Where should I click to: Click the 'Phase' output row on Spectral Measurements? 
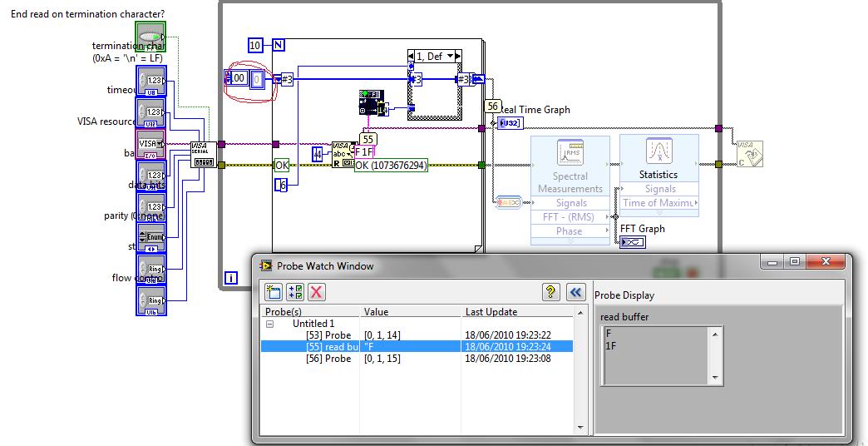[x=570, y=231]
